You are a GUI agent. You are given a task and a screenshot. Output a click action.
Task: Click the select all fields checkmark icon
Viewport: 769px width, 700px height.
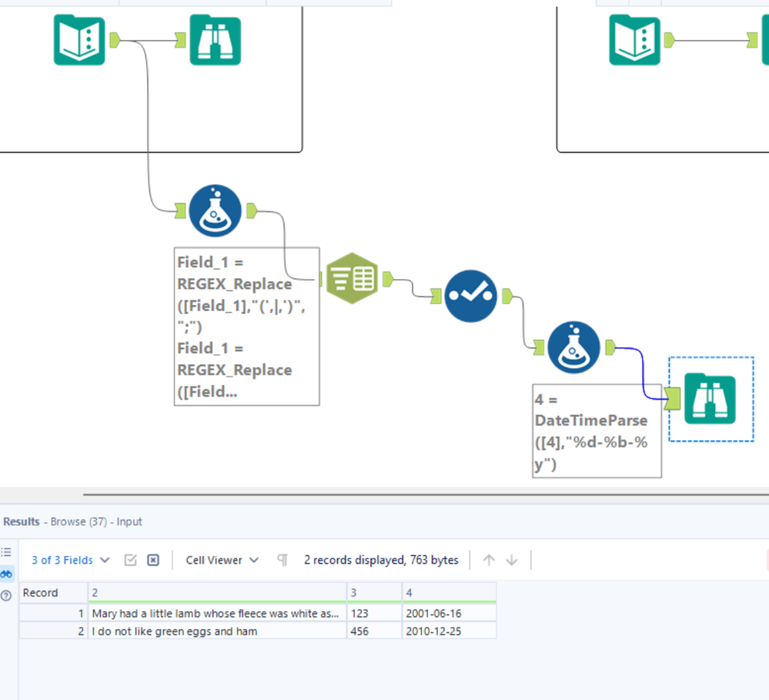pyautogui.click(x=130, y=560)
